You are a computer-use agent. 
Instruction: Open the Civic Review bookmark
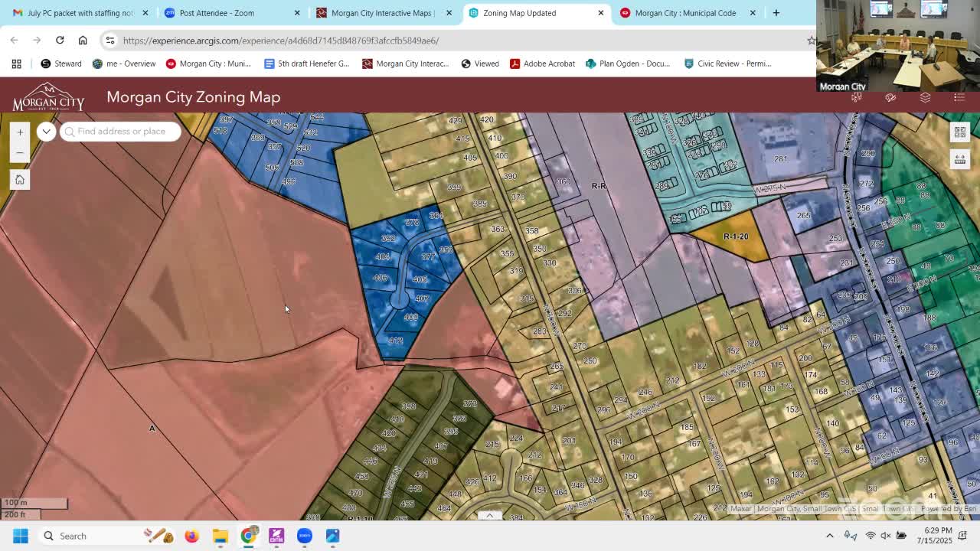(727, 64)
